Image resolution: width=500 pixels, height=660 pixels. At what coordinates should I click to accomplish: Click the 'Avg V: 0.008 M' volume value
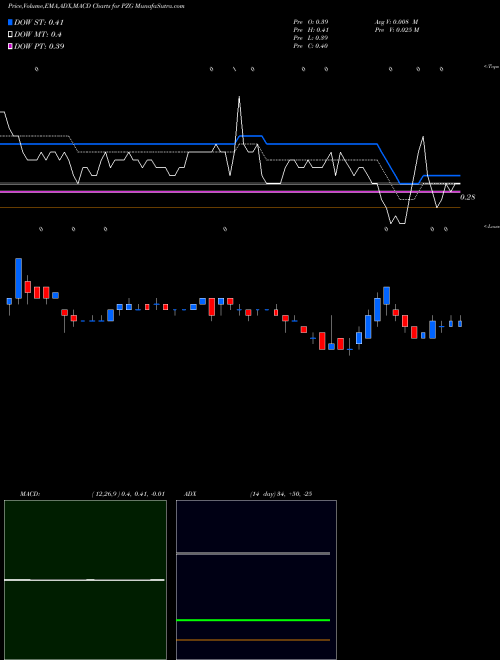[396, 21]
